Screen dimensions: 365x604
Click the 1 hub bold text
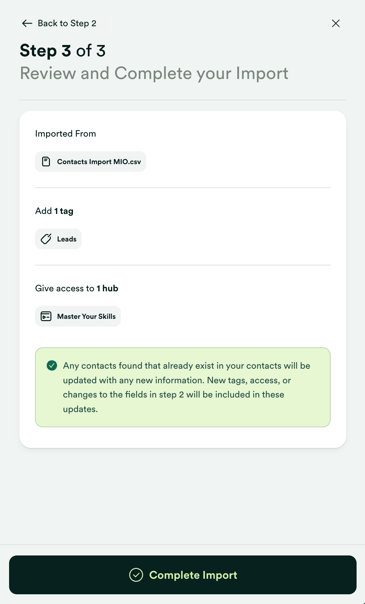point(107,289)
